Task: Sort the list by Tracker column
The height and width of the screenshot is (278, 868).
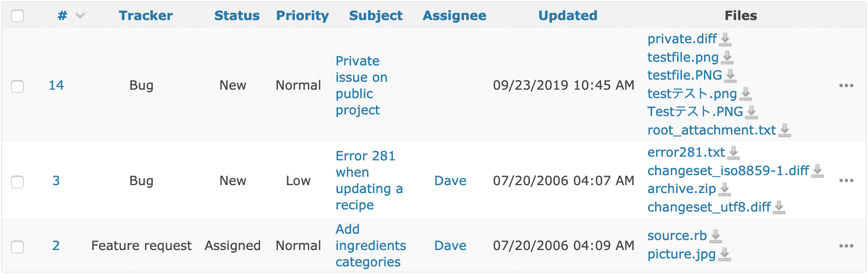Action: [146, 16]
